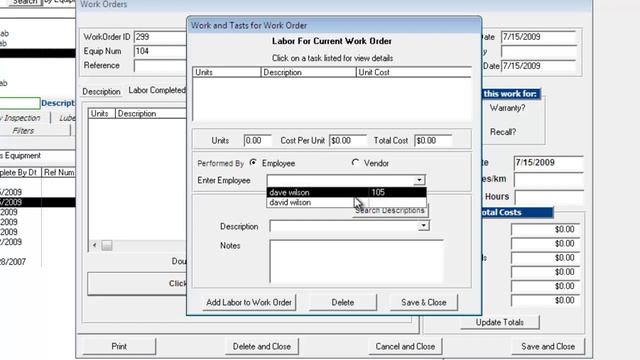Click the Units input field
This screenshot has width=640, height=360.
click(258, 140)
